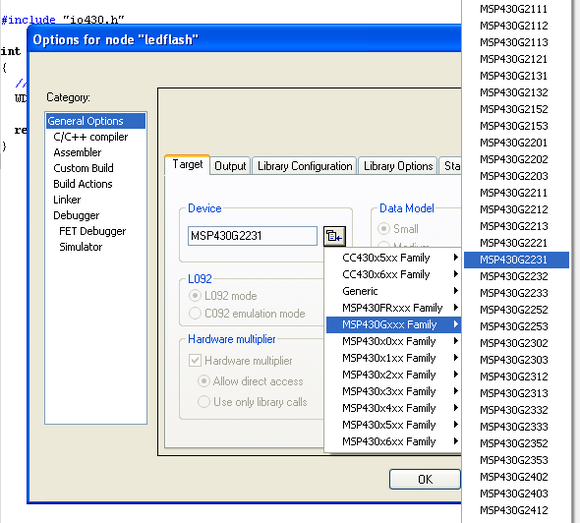Choose MSP430G2233 from device list

point(516,293)
